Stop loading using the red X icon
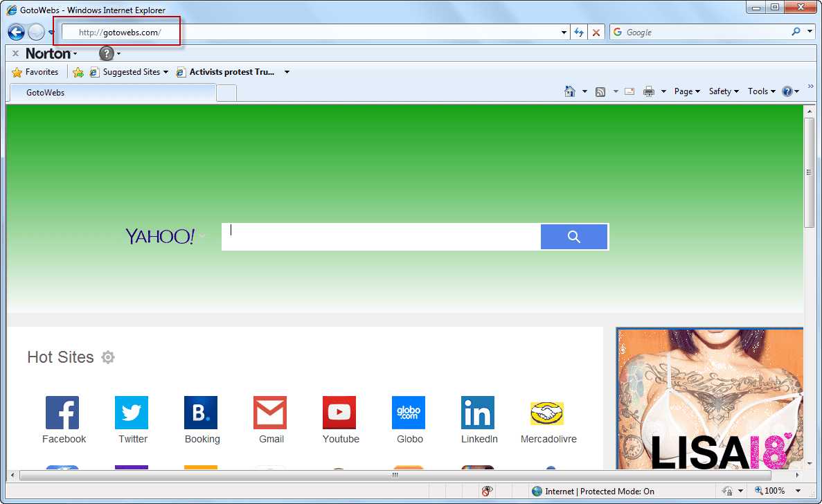The image size is (822, 504). tap(596, 33)
